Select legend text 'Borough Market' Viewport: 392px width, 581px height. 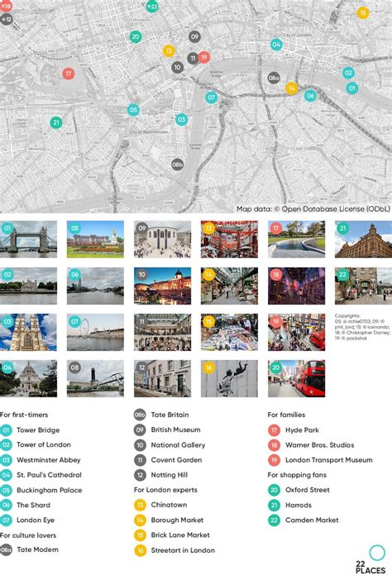pyautogui.click(x=177, y=521)
